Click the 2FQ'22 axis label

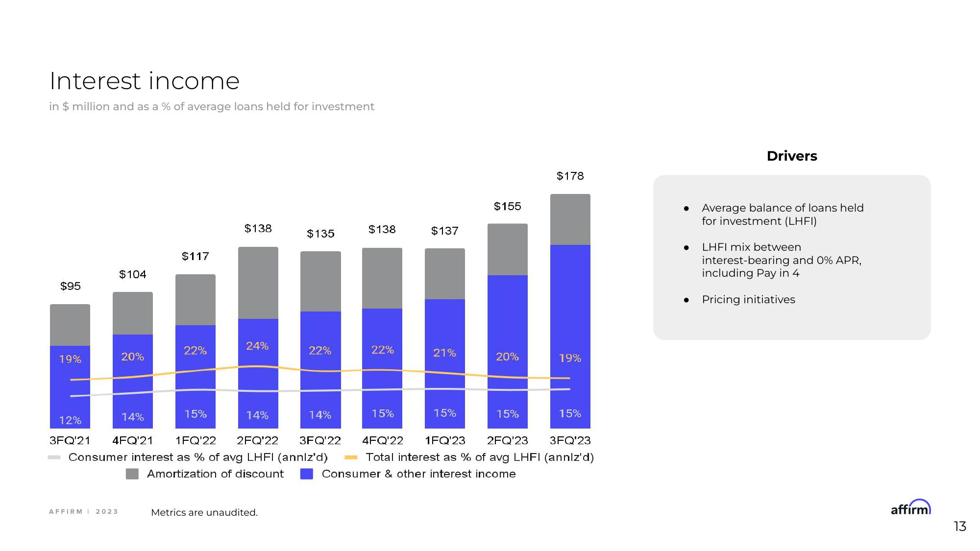pos(257,440)
